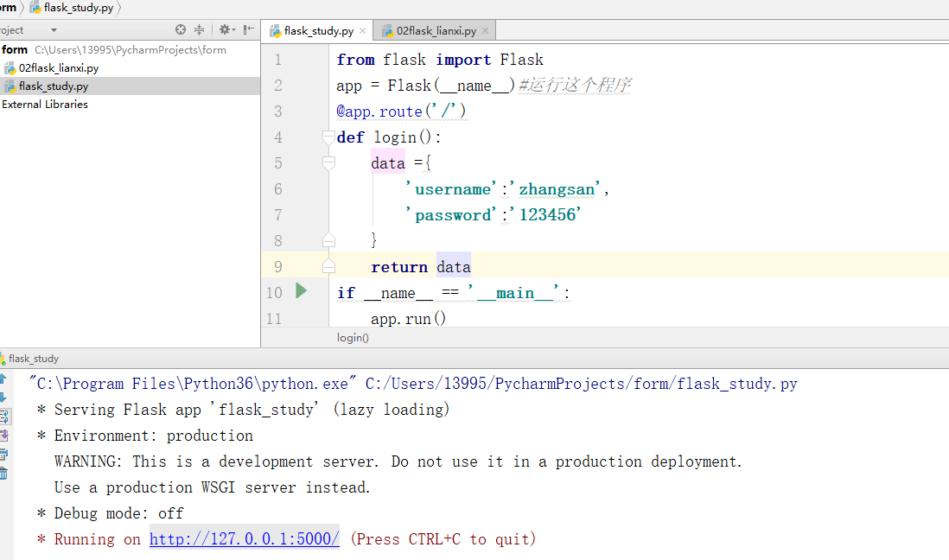The image size is (949, 560).
Task: Hide the project tool window
Action: 248,29
